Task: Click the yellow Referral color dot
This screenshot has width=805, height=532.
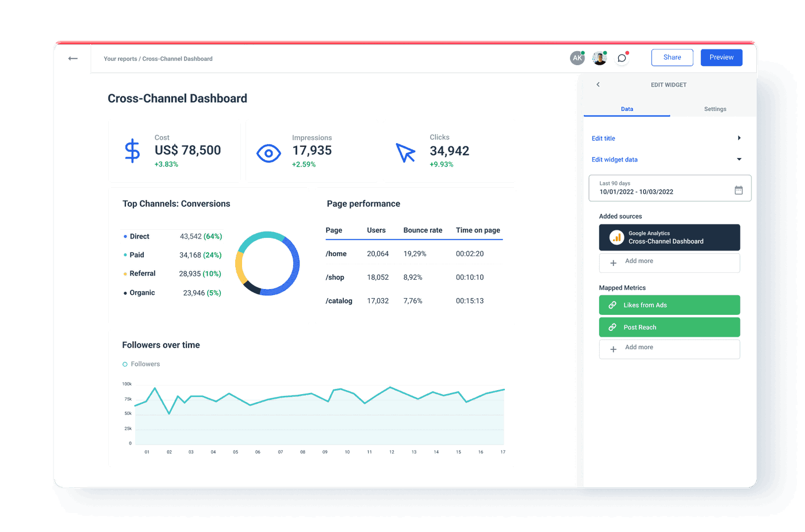Action: point(124,273)
